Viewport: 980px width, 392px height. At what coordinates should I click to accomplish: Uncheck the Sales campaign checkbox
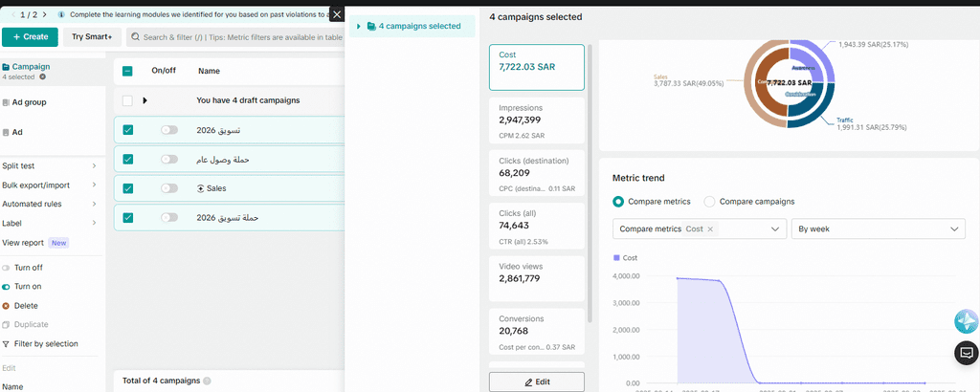coord(128,188)
